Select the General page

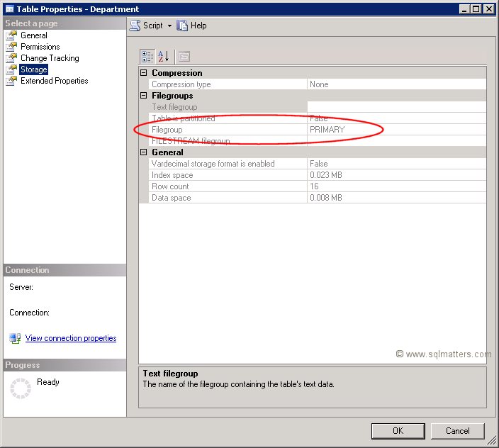[x=33, y=35]
